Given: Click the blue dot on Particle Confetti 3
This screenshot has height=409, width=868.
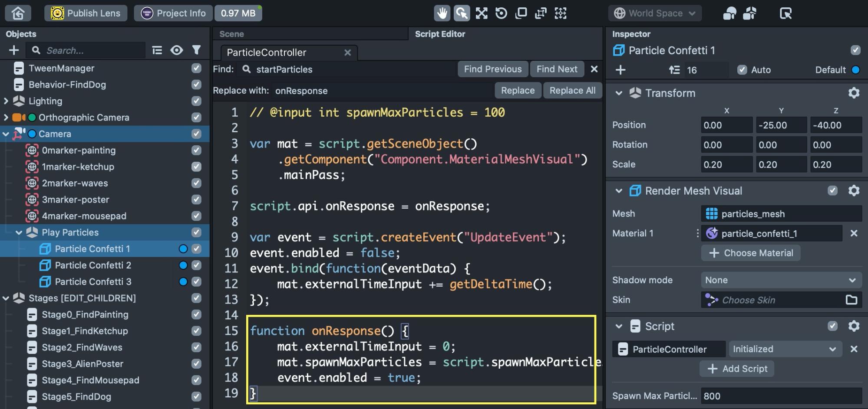Looking at the screenshot, I should click(183, 281).
